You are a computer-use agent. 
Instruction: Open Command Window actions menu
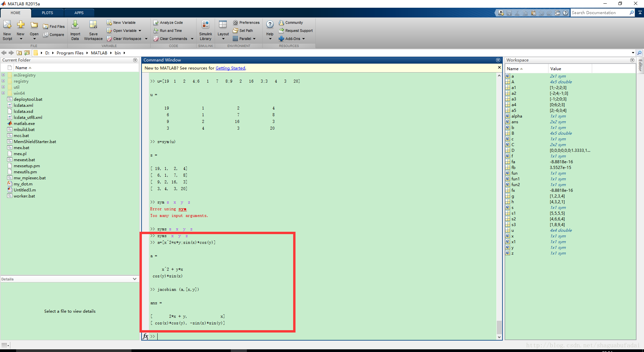[x=498, y=60]
